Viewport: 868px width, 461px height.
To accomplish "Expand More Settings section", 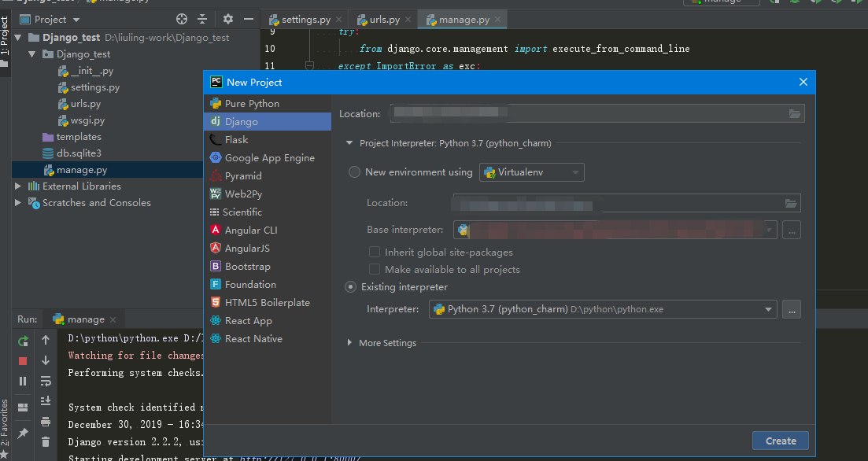I will point(349,343).
